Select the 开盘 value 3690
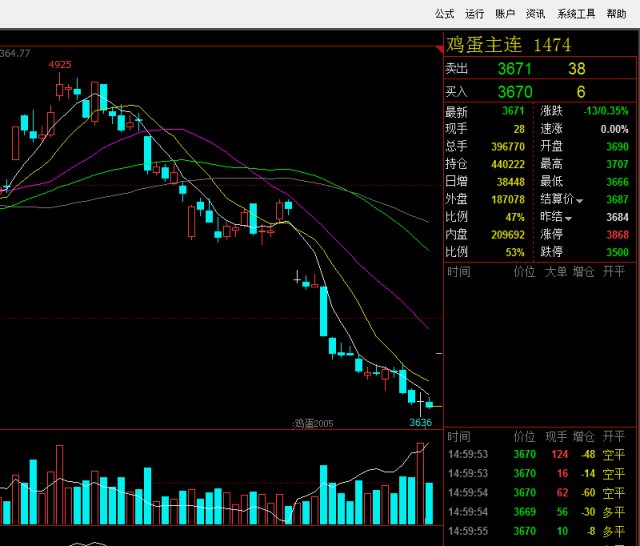Viewport: 640px width, 546px height. coord(617,146)
